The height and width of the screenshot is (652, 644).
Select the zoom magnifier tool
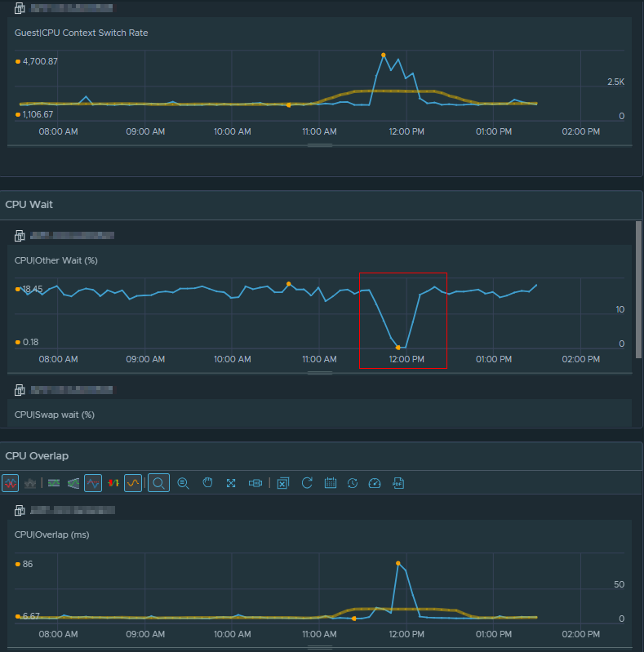pyautogui.click(x=158, y=483)
